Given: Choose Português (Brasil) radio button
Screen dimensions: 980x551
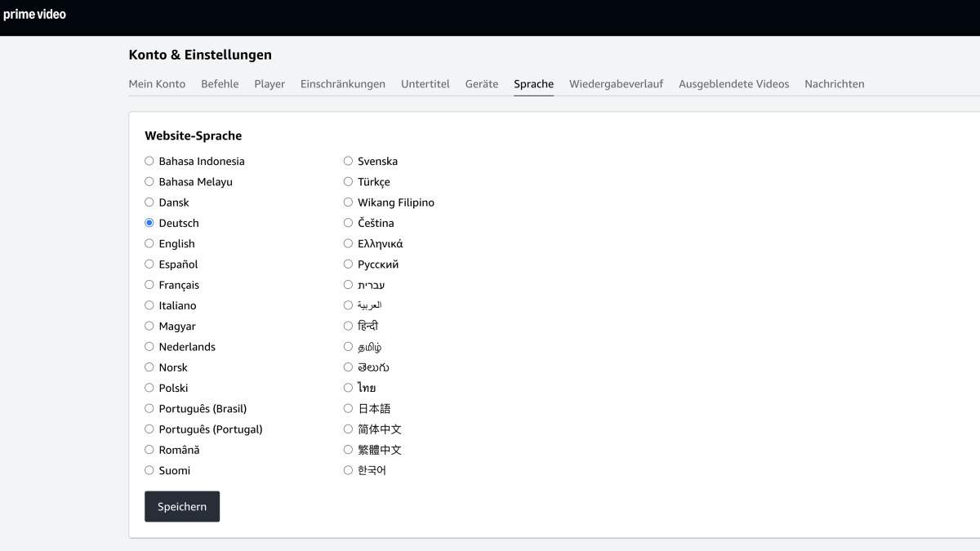Looking at the screenshot, I should click(x=149, y=408).
